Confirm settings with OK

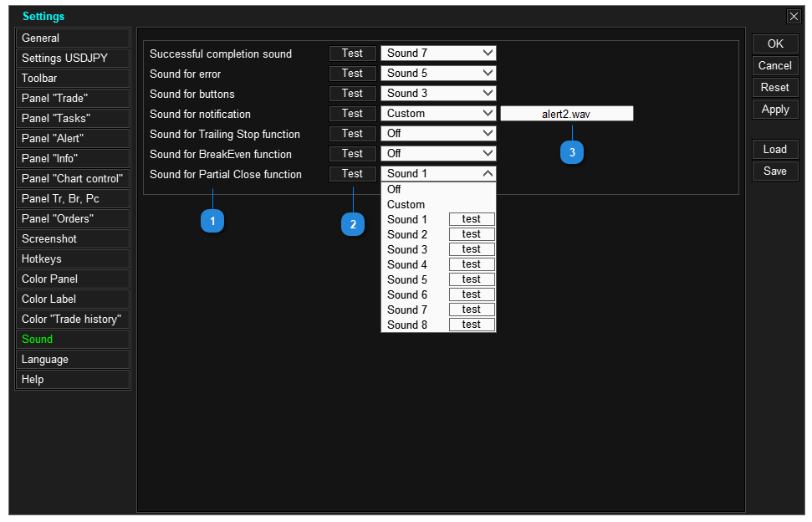775,44
